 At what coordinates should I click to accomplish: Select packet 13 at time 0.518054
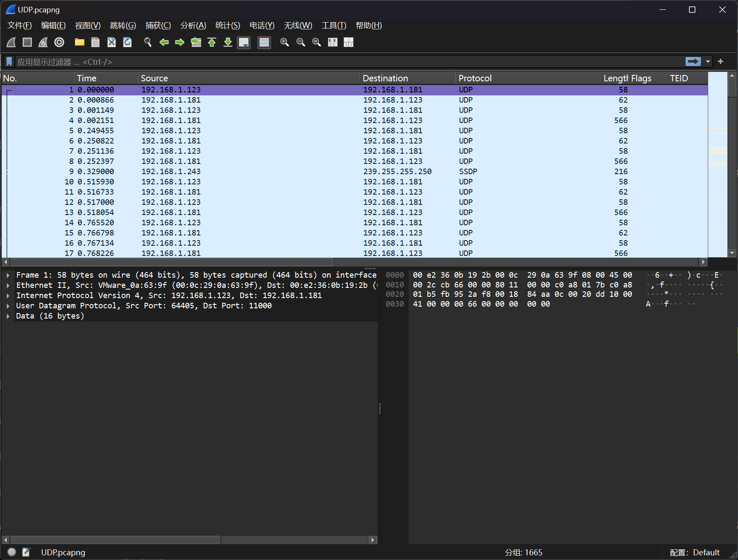(355, 213)
